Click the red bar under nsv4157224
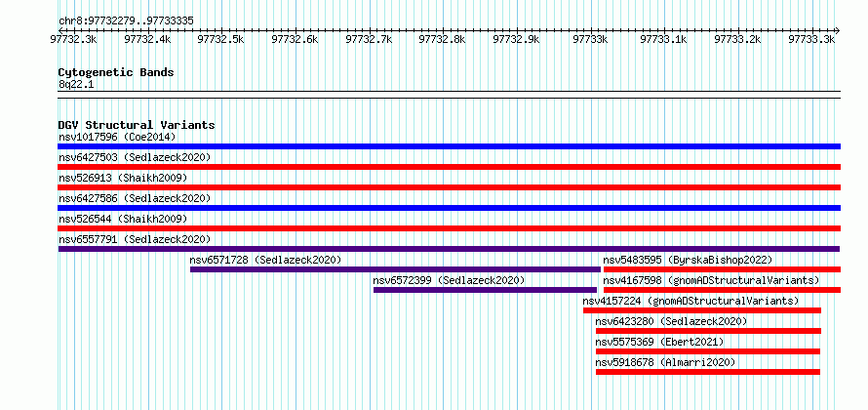 tap(702, 310)
